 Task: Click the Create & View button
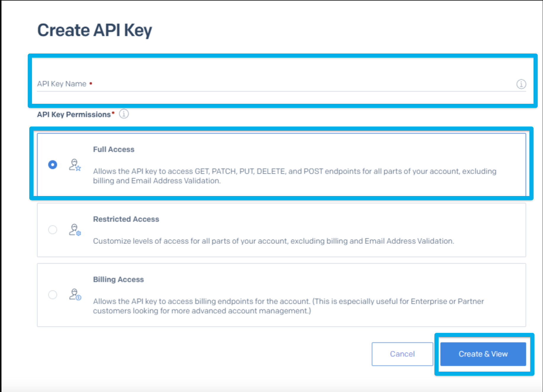coord(483,354)
